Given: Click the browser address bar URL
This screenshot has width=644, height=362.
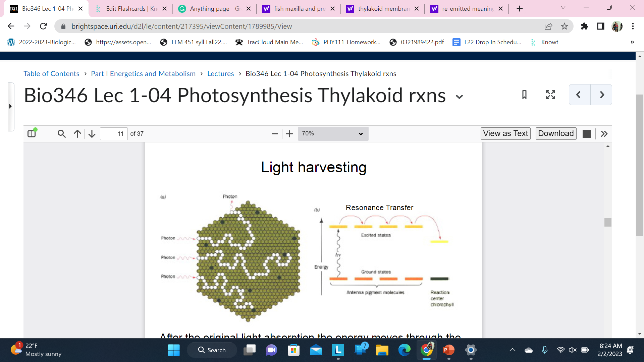Looking at the screenshot, I should [181, 26].
